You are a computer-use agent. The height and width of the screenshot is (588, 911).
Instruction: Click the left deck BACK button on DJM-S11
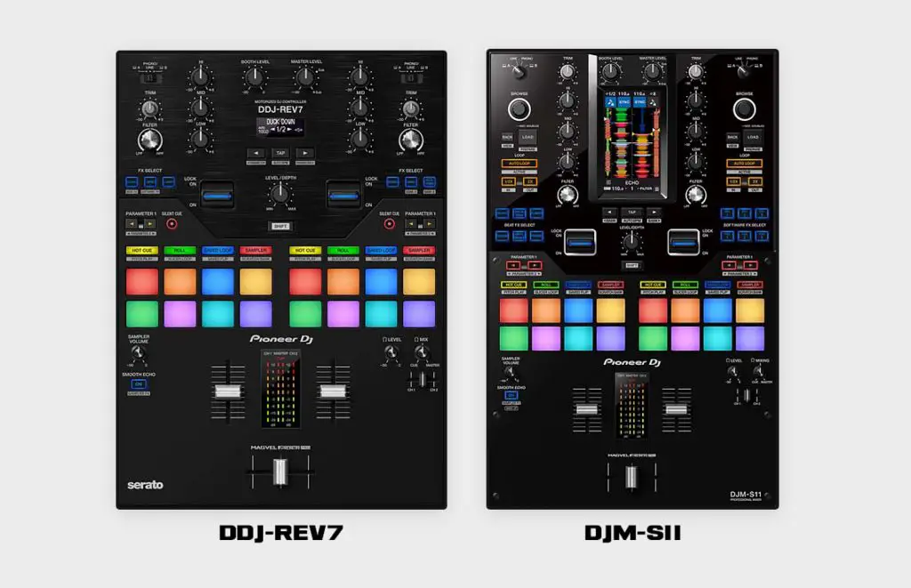point(508,138)
